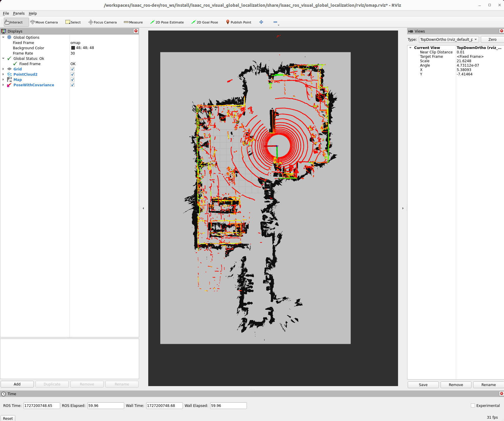Open the Help menu
504x421 pixels.
click(x=33, y=13)
